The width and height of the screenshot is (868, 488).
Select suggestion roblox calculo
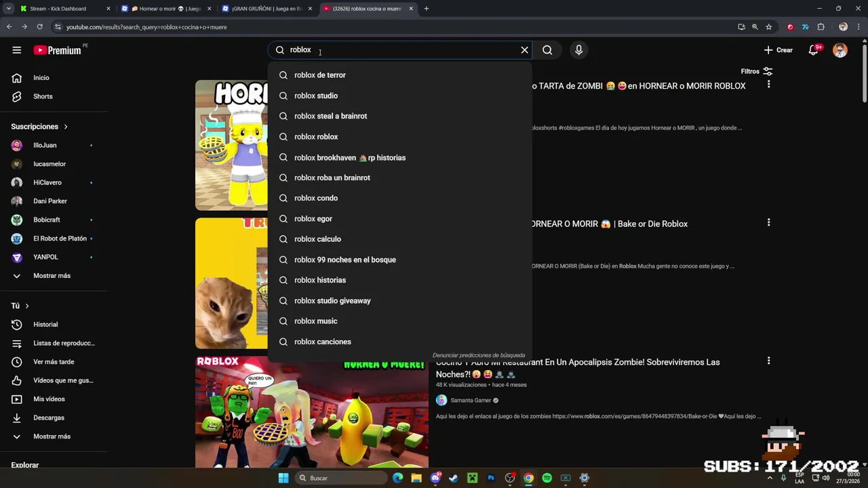(x=400, y=239)
